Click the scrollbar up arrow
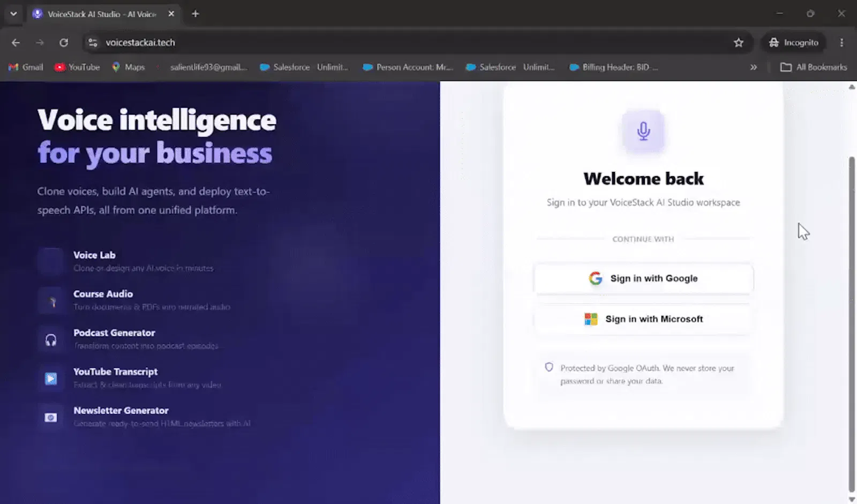 [852, 87]
